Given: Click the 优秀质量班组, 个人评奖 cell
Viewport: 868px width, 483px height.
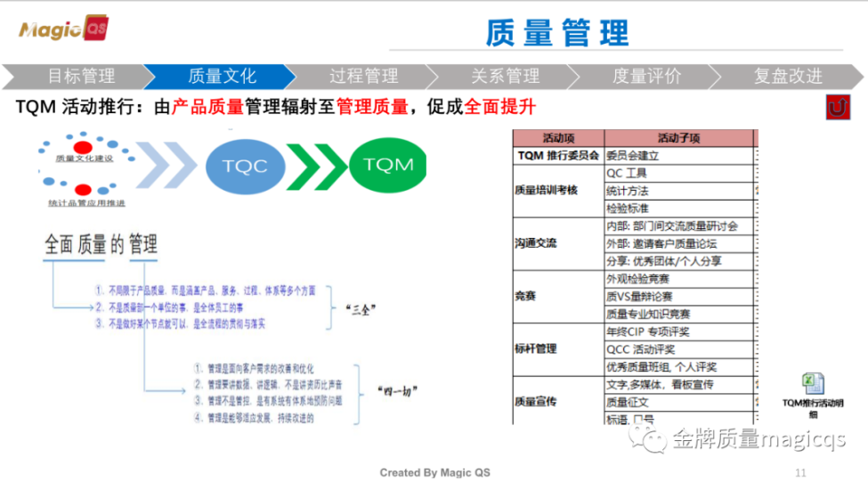Looking at the screenshot, I should [678, 367].
